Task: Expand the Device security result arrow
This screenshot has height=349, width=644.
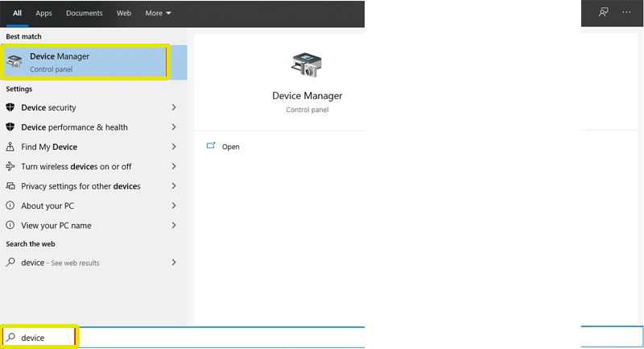Action: tap(174, 107)
